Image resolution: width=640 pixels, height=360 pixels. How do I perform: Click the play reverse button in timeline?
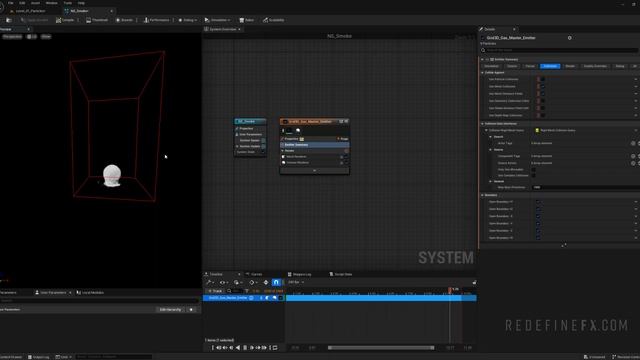tap(238, 348)
